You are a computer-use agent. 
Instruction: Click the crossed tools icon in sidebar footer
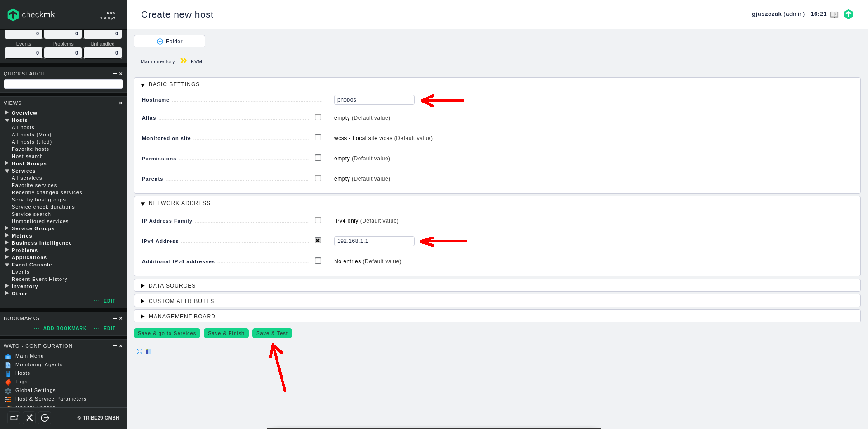(x=29, y=418)
